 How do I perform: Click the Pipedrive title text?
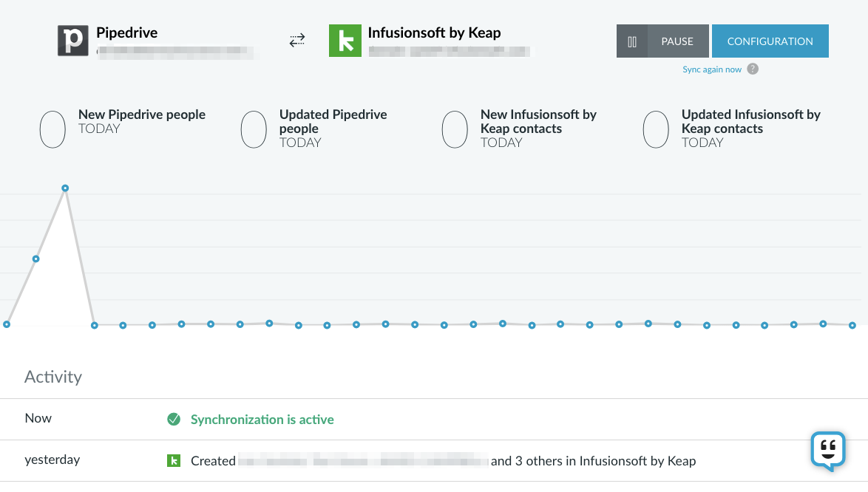pos(126,33)
